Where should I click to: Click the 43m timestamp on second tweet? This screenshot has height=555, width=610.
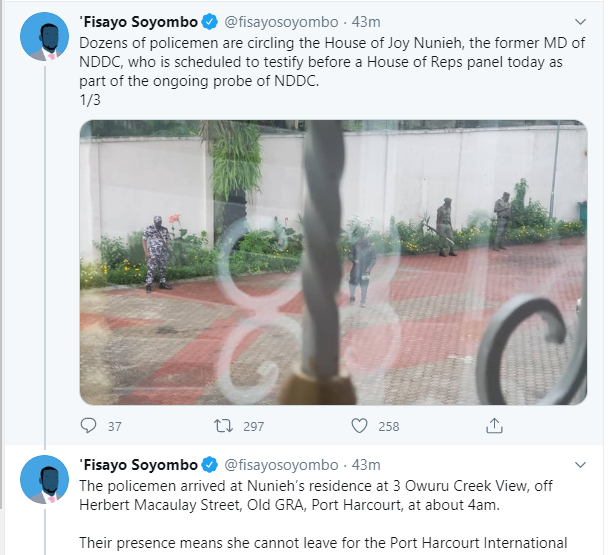click(366, 465)
